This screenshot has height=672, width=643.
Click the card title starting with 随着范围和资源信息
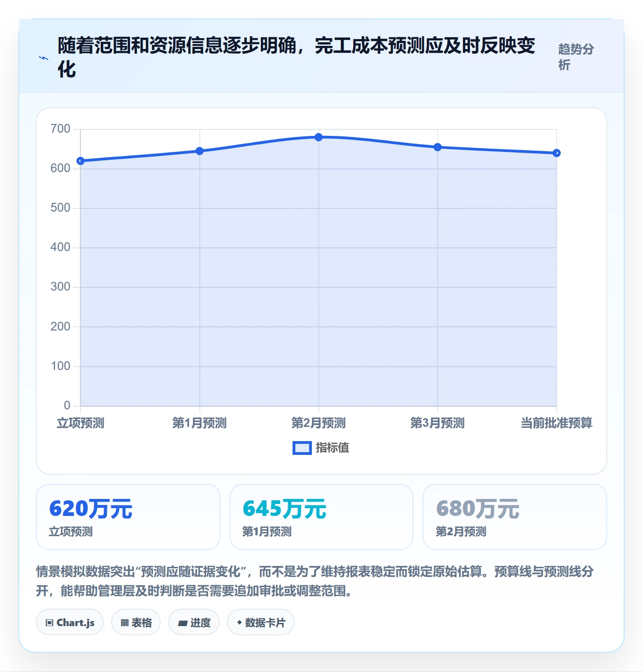tap(297, 57)
